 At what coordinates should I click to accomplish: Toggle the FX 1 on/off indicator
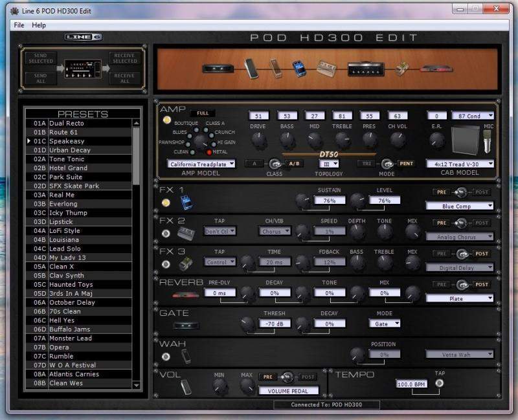pyautogui.click(x=166, y=203)
